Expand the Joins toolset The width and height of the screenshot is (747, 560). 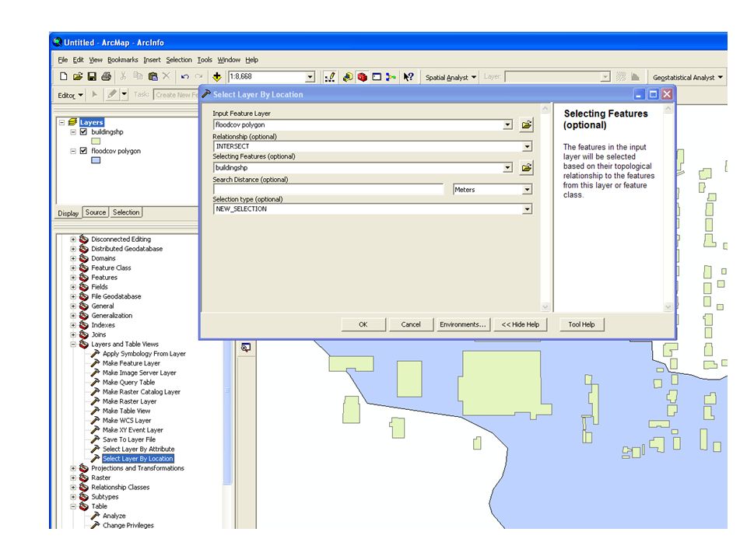pos(73,334)
